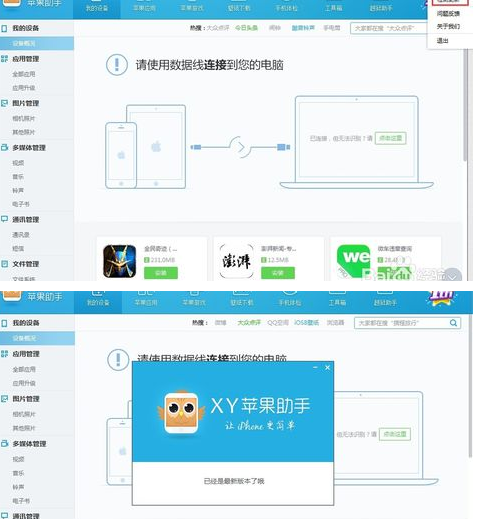Viewport: 481px width, 519px height.
Task: Click 应用管理 grid icon in lower window sidebar
Action: tap(4, 354)
